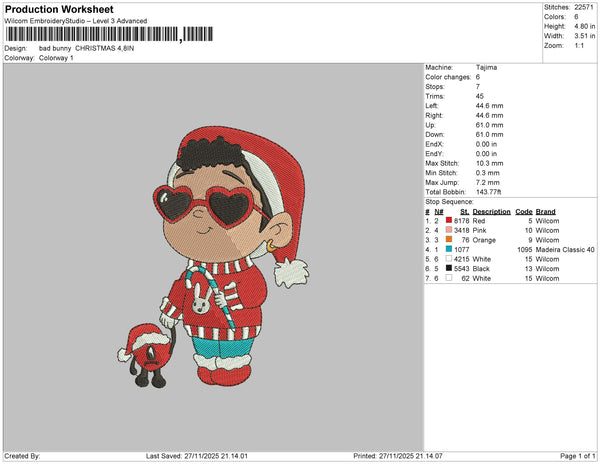Image resolution: width=600 pixels, height=464 pixels.
Task: Click the red color swatch in Stop Sequence
Action: pyautogui.click(x=449, y=219)
